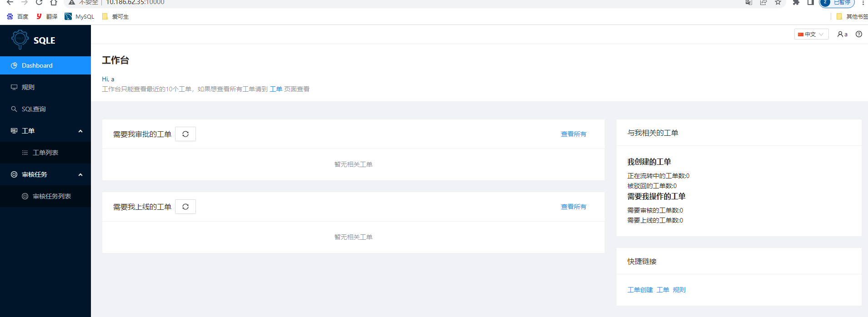Open the 工单 quick link
This screenshot has height=317, width=868.
[x=663, y=290]
